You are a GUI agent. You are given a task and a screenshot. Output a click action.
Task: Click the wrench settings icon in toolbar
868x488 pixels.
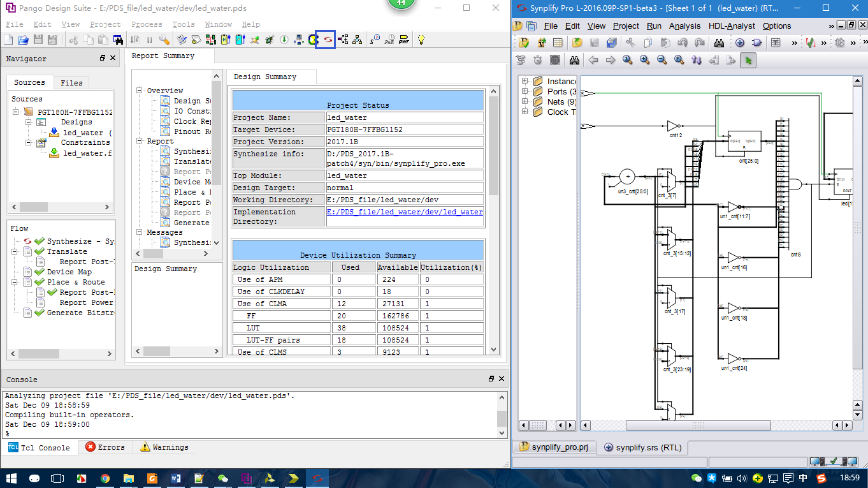[x=164, y=40]
